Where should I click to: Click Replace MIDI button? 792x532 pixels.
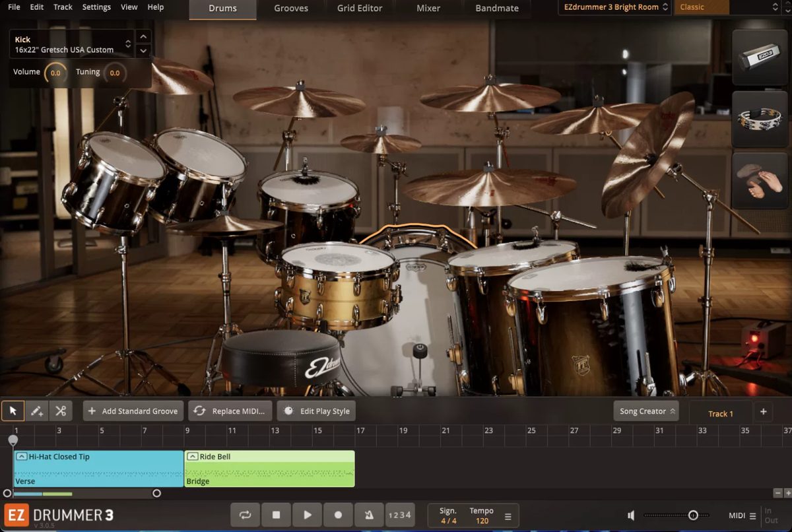coord(230,411)
